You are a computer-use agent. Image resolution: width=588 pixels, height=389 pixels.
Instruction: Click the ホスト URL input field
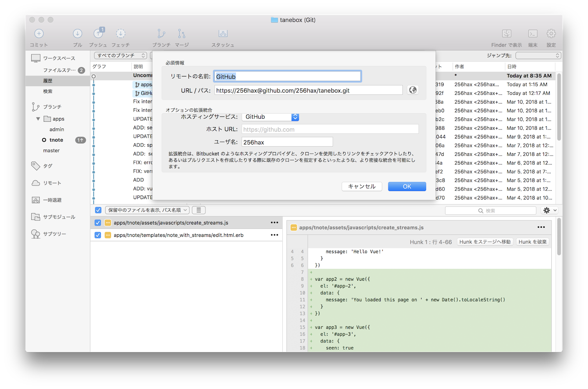330,129
